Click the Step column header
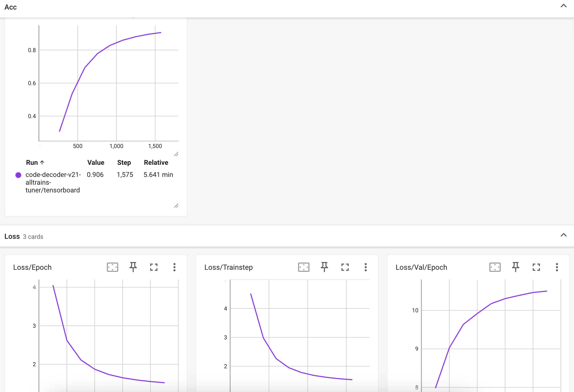This screenshot has height=392, width=574. coord(124,162)
